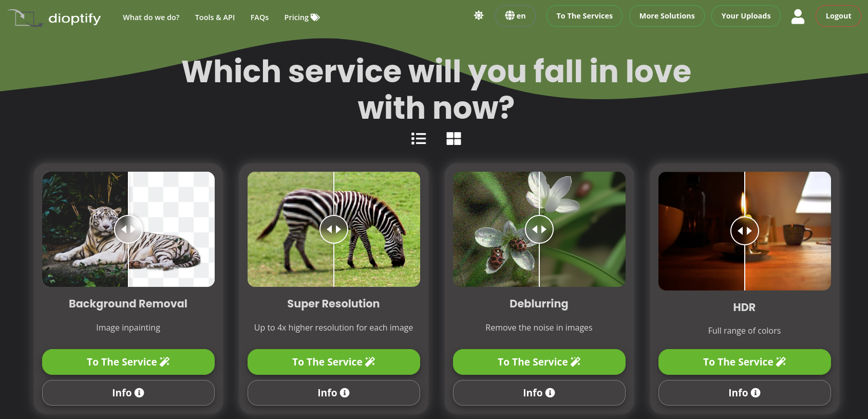Open Your Uploads
Screen dimensions: 868x419
746,16
